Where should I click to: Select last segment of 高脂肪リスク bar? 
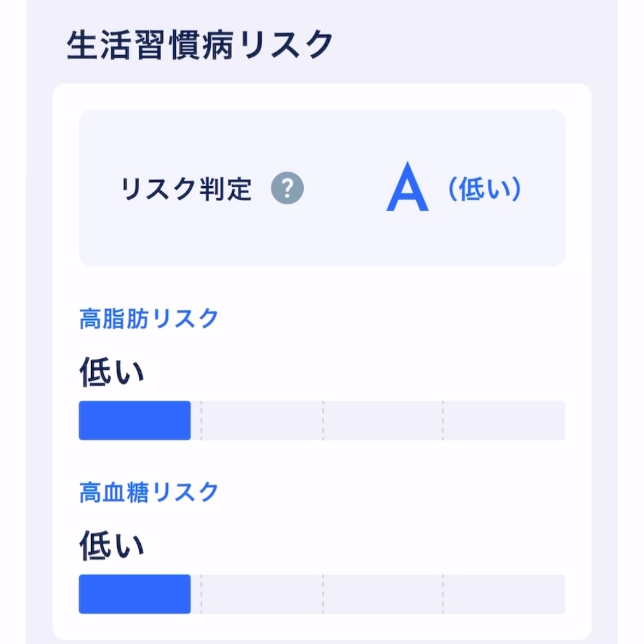pyautogui.click(x=504, y=421)
